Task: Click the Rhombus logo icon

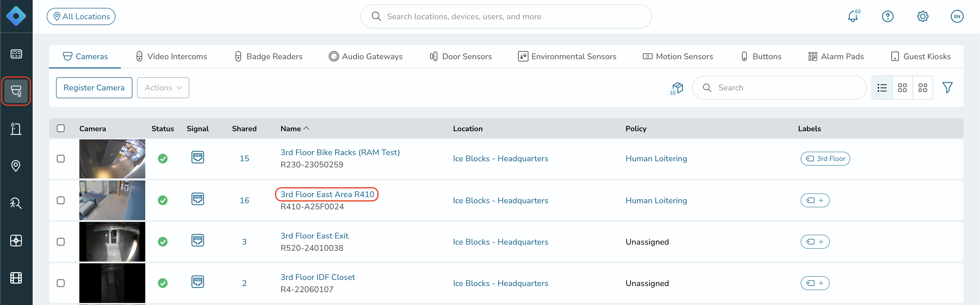Action: 16,16
